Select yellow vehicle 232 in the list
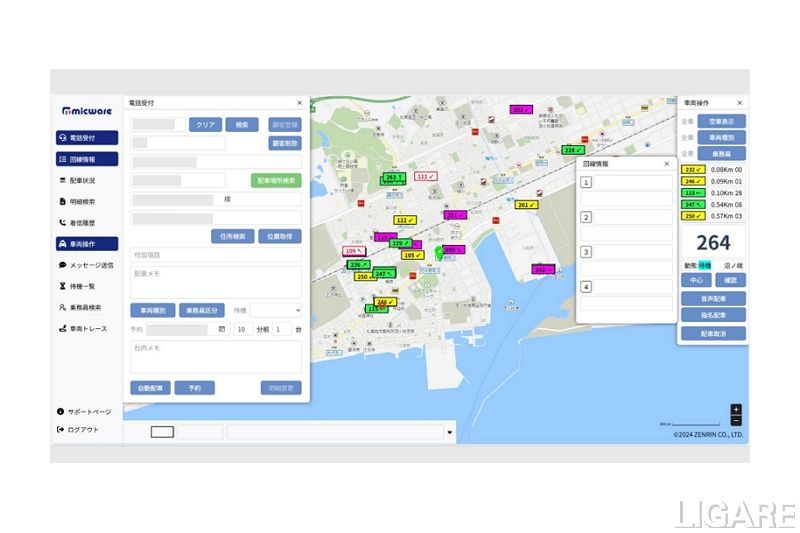 click(692, 170)
